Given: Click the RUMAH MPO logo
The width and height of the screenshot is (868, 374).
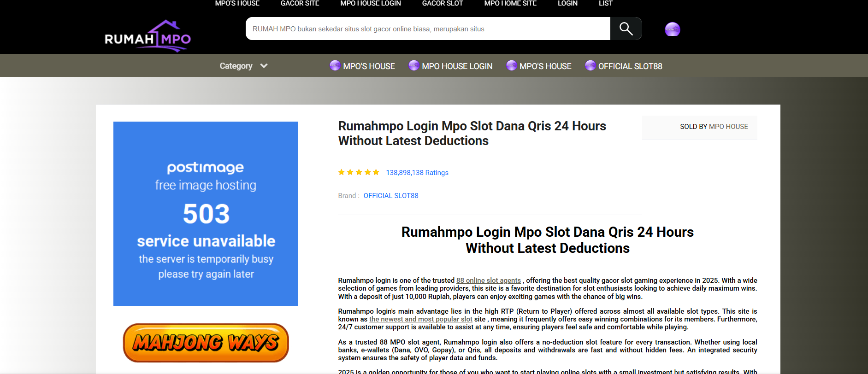Looking at the screenshot, I should coord(148,36).
